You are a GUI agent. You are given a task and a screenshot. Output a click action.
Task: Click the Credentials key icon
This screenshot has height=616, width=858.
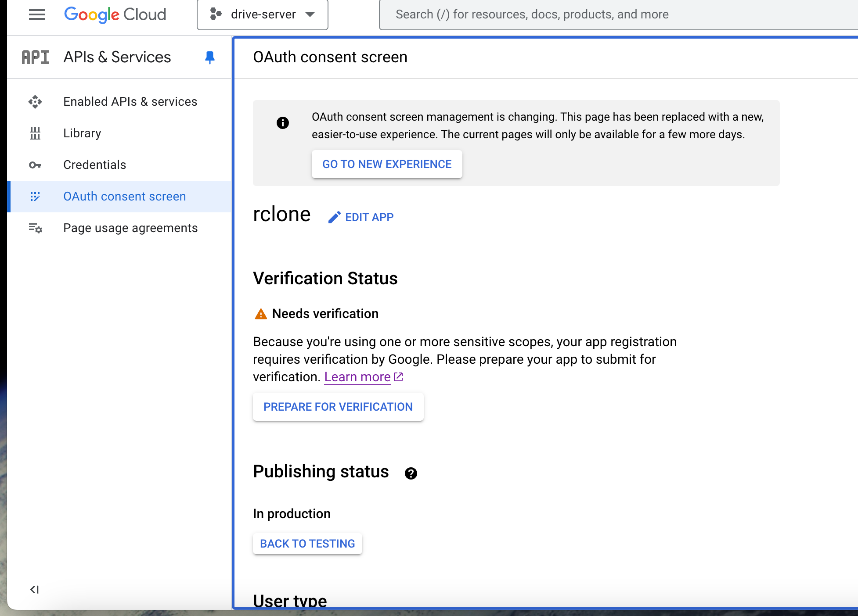click(35, 165)
